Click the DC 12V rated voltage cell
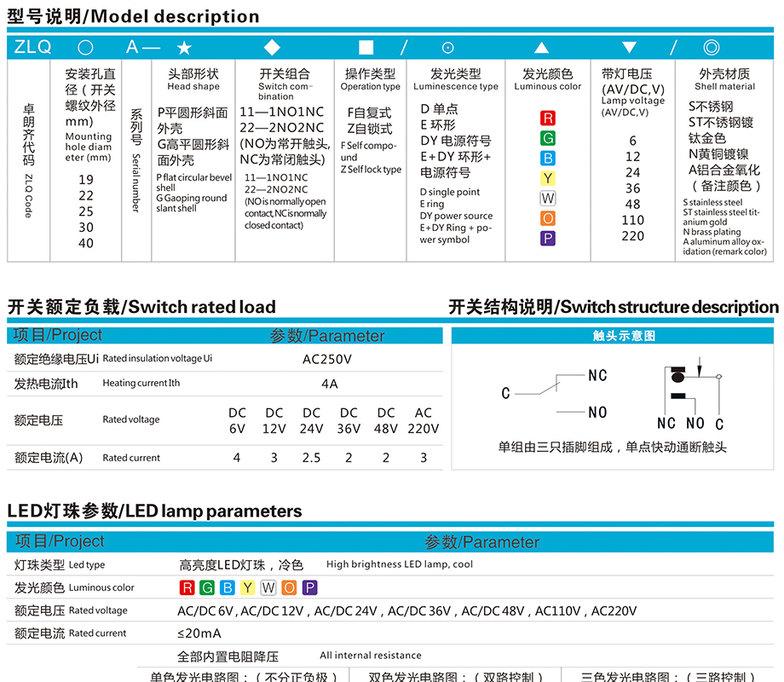The height and width of the screenshot is (682, 784). click(274, 421)
